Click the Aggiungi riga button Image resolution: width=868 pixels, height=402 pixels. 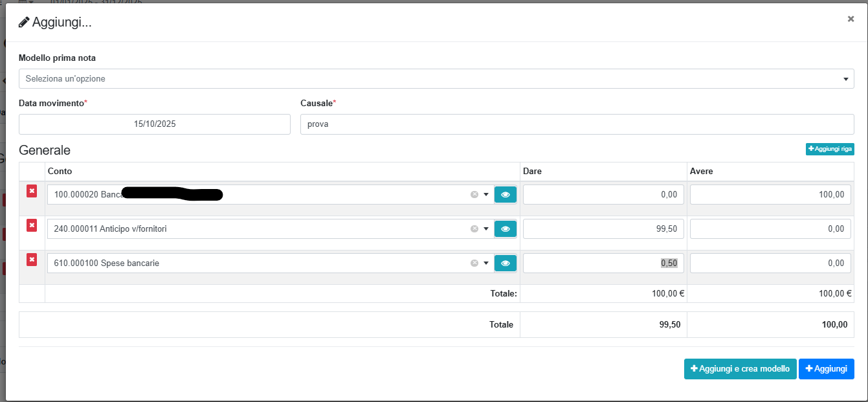pos(830,149)
